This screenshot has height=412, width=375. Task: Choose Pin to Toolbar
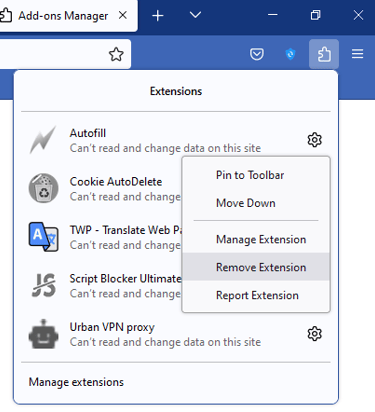[x=256, y=175]
